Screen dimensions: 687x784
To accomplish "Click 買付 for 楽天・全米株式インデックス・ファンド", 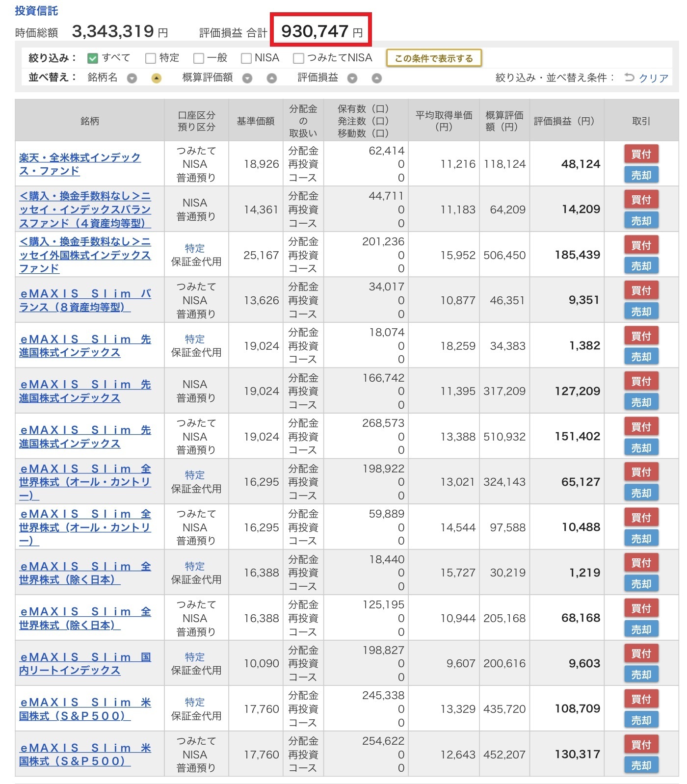I will (641, 154).
